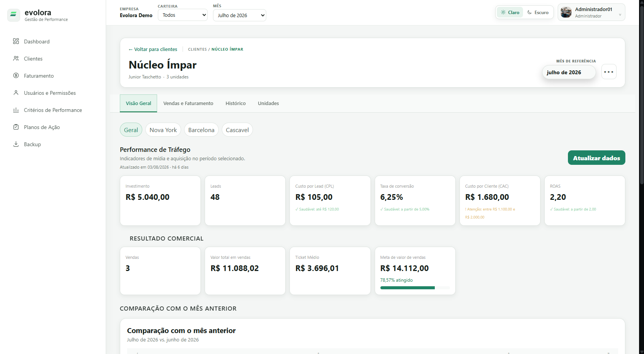Click the Evolora Demo company name
The height and width of the screenshot is (354, 644).
[136, 16]
